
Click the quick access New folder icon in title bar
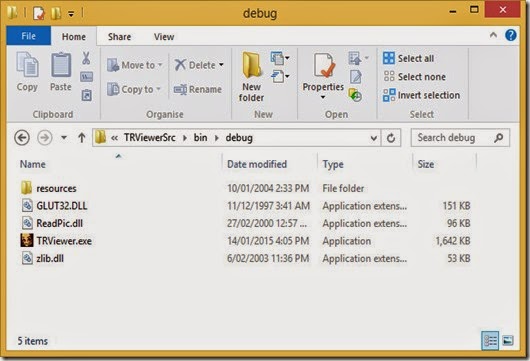56,14
